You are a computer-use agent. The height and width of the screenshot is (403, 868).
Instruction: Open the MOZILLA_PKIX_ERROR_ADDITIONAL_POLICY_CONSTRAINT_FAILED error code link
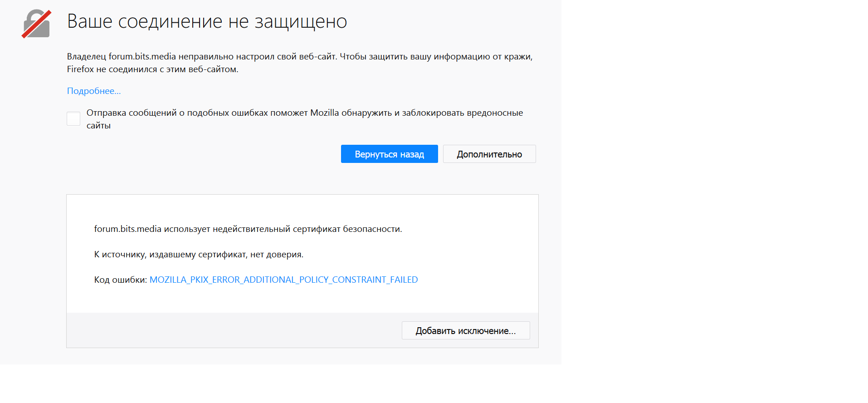(283, 280)
